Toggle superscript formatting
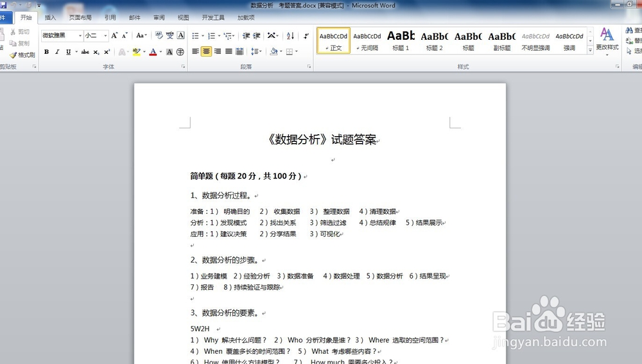The height and width of the screenshot is (364, 642). click(x=107, y=52)
